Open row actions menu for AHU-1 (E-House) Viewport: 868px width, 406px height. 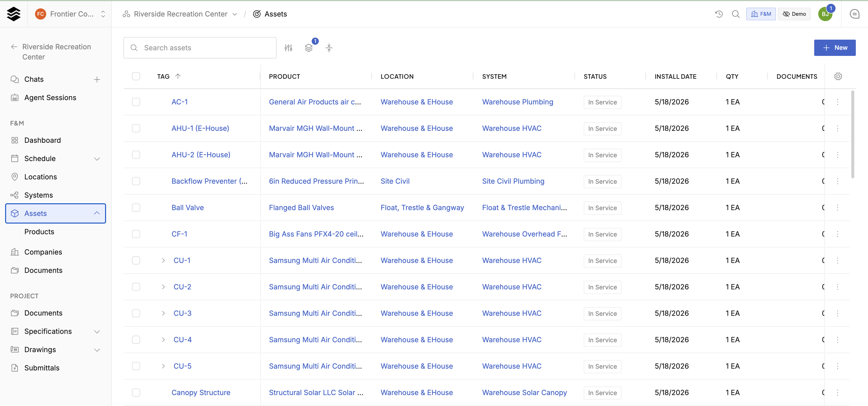[837, 128]
